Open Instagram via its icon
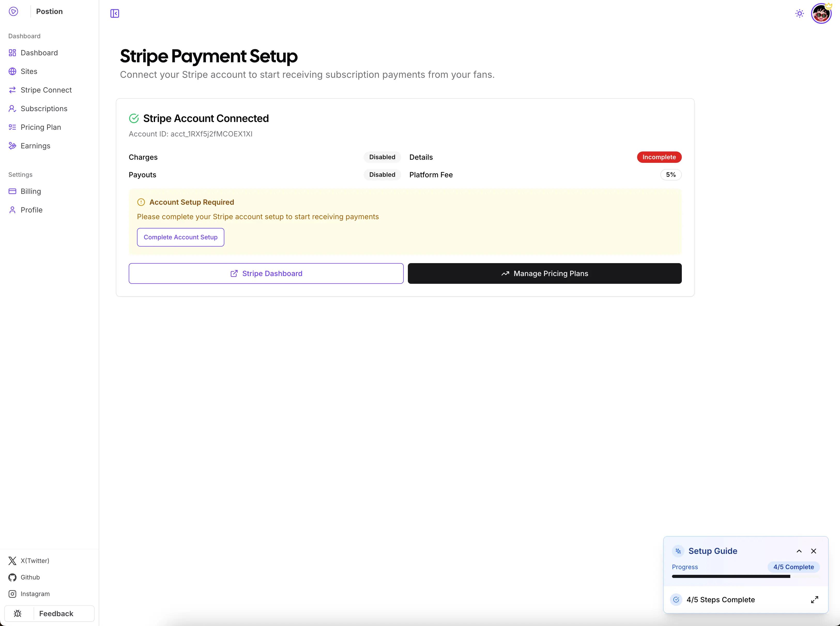The height and width of the screenshot is (626, 840). point(12,594)
